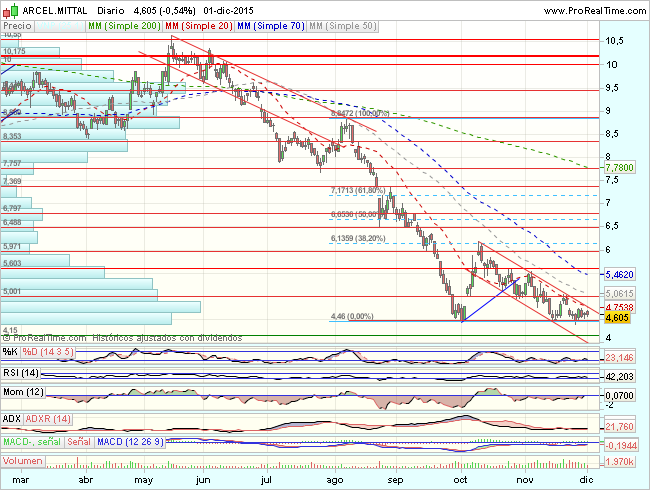Screen dimensions: 650x490
Task: Select the Precio indicator tab
Action: coord(17,26)
